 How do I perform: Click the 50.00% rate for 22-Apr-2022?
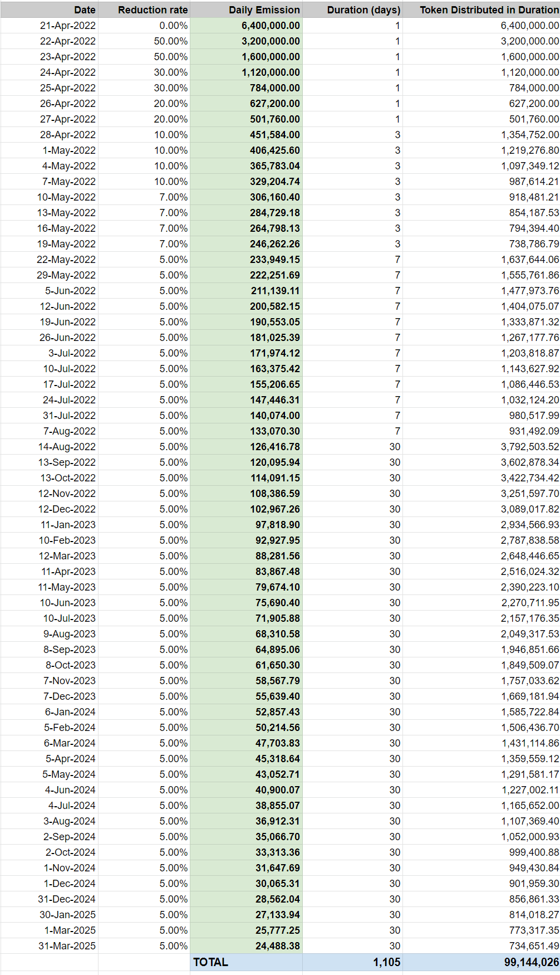coord(144,41)
